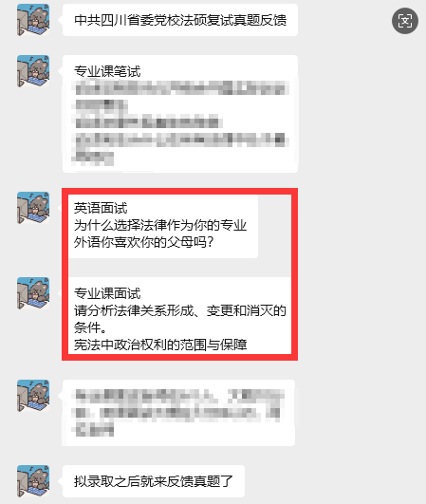
Task: Select the 专业课笔试 heading text
Action: (107, 71)
